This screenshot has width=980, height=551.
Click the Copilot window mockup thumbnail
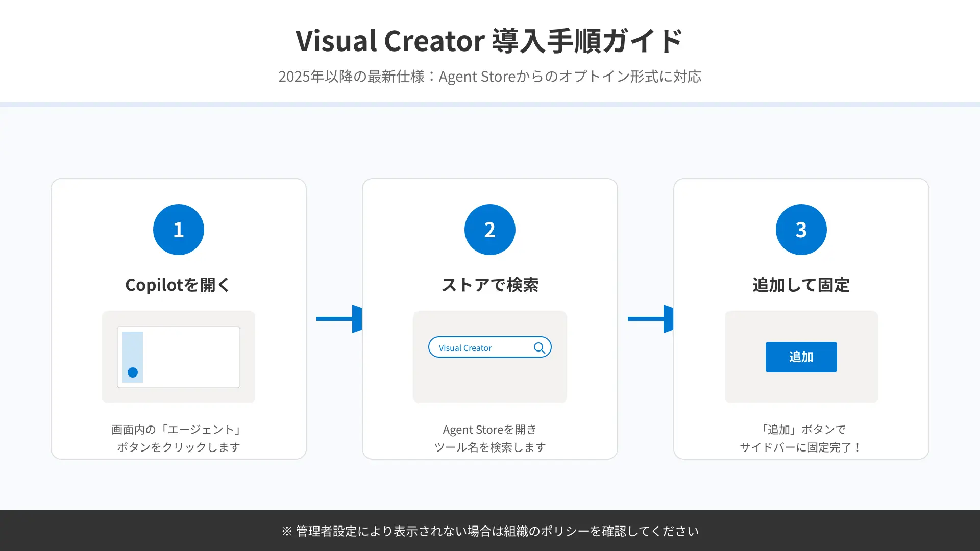(x=179, y=357)
